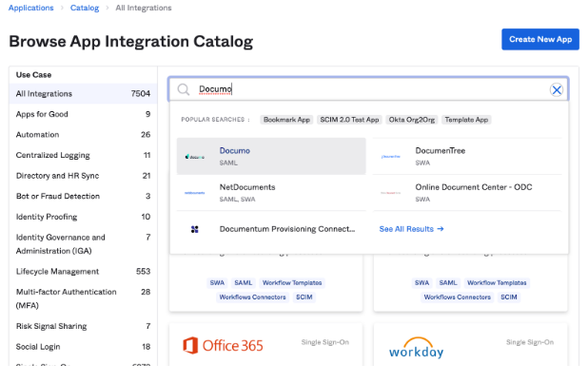Select the Okta Org2Org popular search
Viewport: 588px width, 383px height.
[412, 120]
